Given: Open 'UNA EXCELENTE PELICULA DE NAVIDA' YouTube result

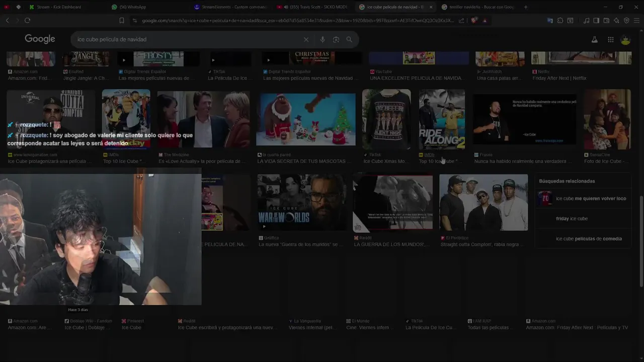Looking at the screenshot, I should pyautogui.click(x=416, y=78).
